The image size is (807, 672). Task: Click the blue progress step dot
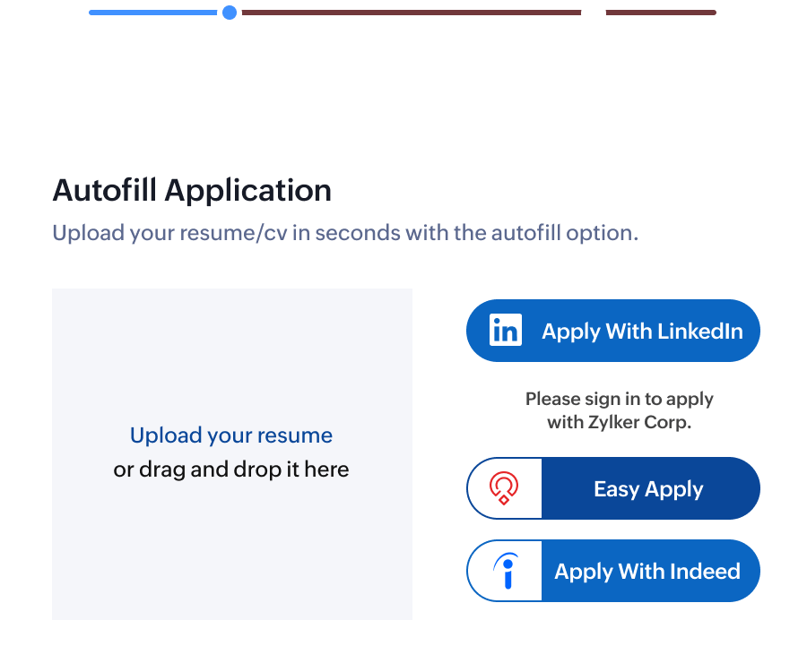[230, 13]
